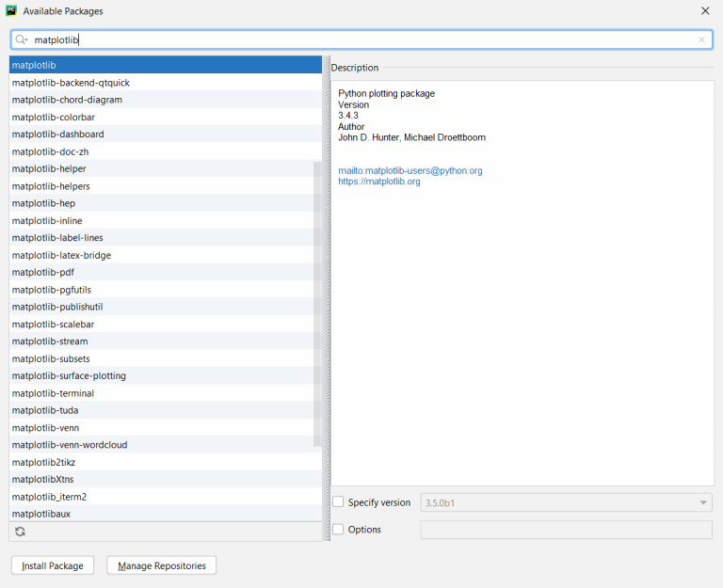The height and width of the screenshot is (588, 723).
Task: Enable the Specify version checkbox
Action: click(x=338, y=502)
